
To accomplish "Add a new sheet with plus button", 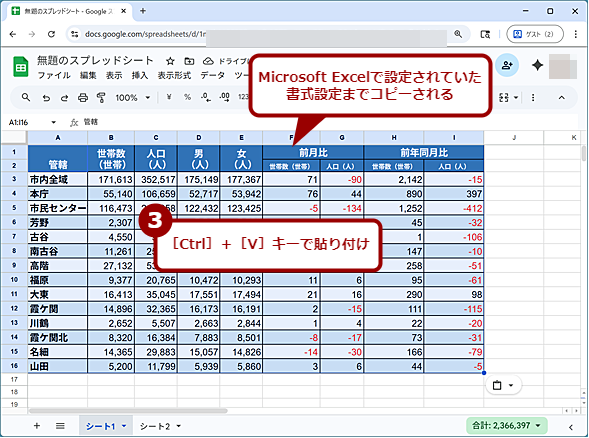I will point(37,426).
